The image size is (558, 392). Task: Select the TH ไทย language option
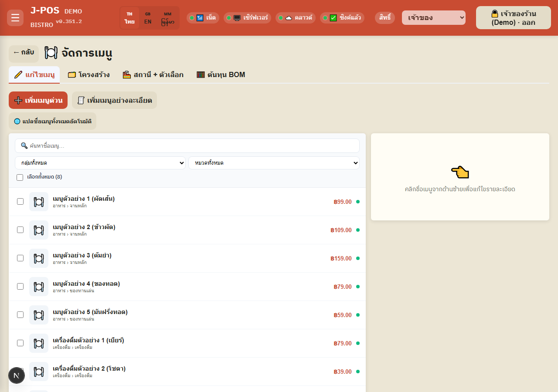[x=129, y=18]
